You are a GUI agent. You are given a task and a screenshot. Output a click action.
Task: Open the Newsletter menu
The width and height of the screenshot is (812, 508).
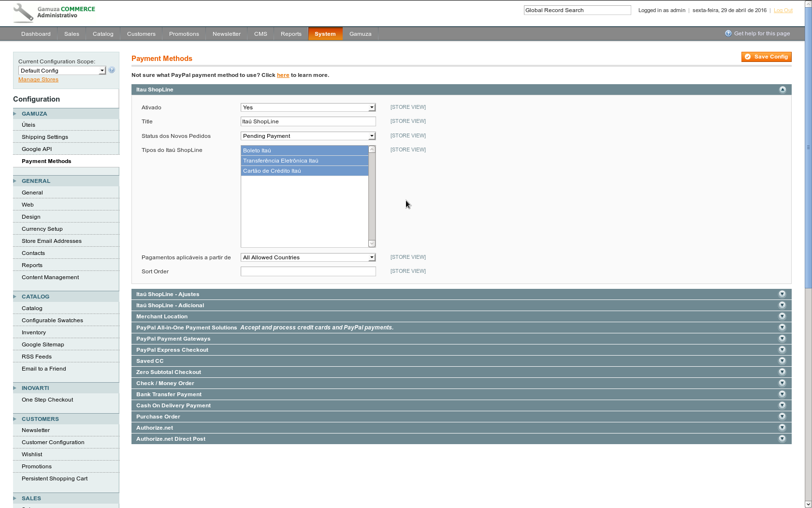pyautogui.click(x=226, y=34)
